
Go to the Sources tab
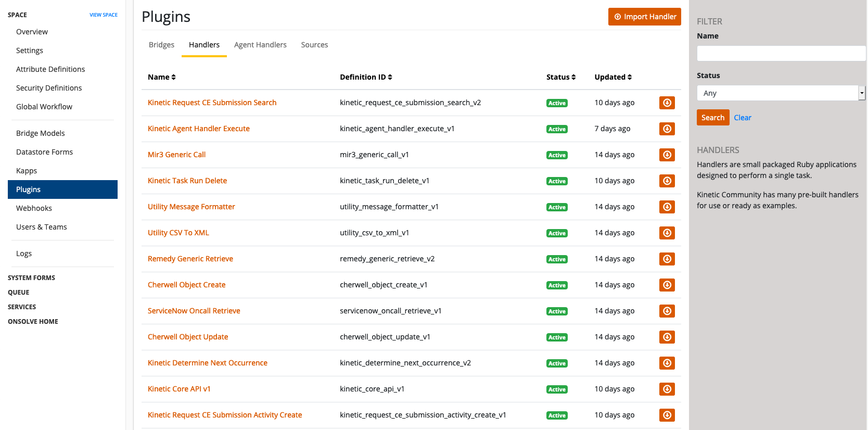click(x=314, y=45)
